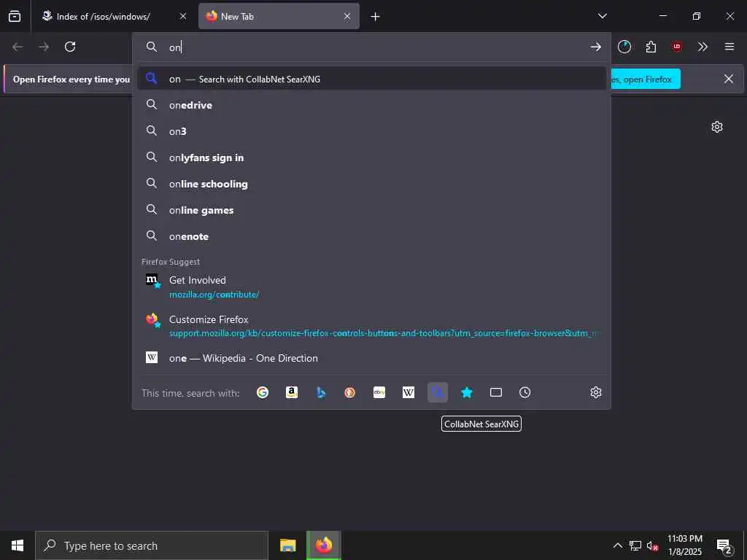The image size is (747, 560).
Task: Search open tabs using the tab icon
Action: pos(496,392)
